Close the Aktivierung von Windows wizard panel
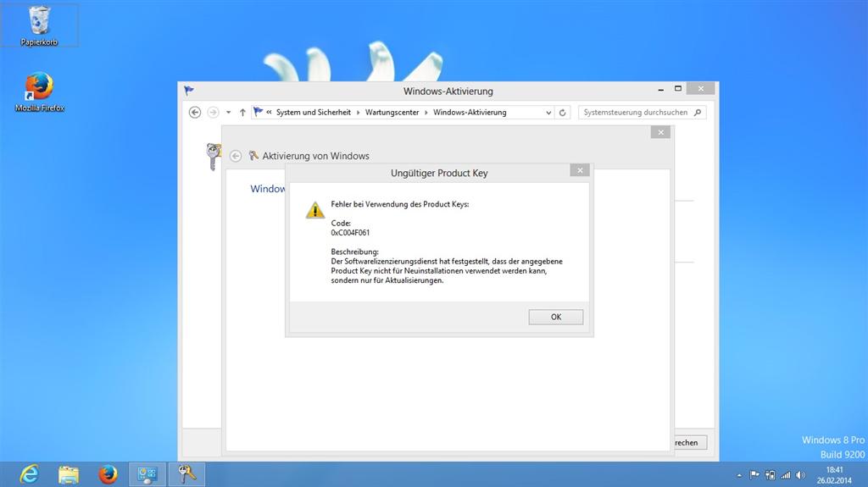The width and height of the screenshot is (868, 487). [660, 132]
